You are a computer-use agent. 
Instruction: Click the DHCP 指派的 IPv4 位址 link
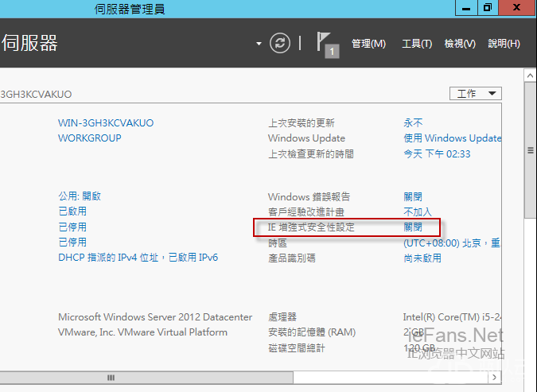point(138,258)
